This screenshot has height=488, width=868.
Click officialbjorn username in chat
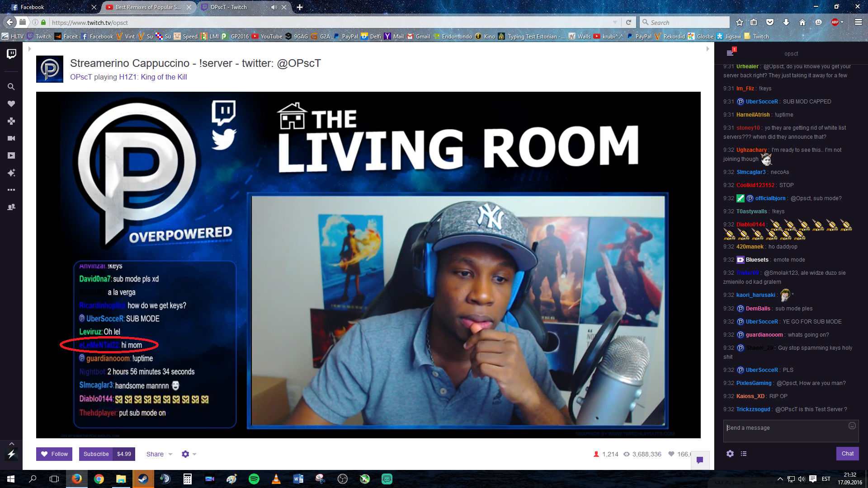[x=770, y=198]
